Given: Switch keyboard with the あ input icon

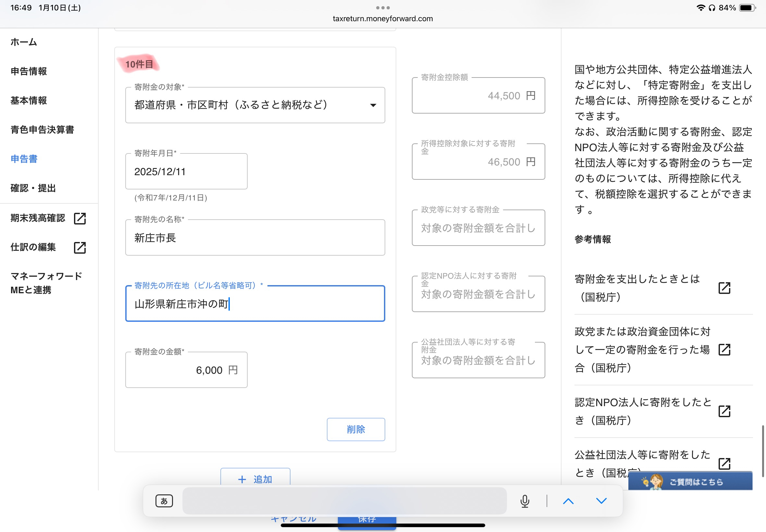Looking at the screenshot, I should click(x=164, y=501).
